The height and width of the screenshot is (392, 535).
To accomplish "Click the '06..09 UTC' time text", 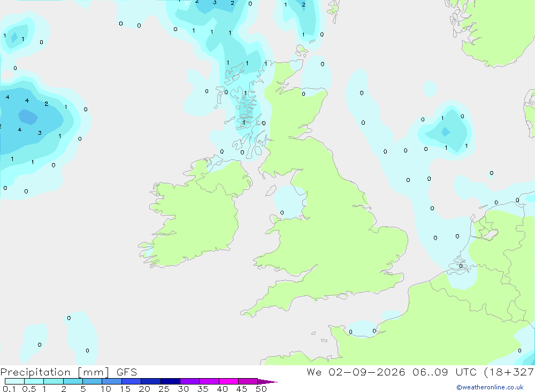I will coord(444,372).
